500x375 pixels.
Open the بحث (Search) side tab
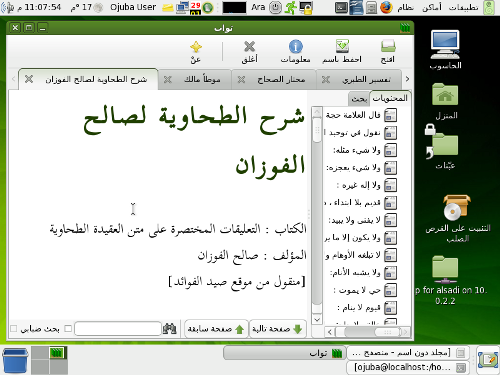359,99
